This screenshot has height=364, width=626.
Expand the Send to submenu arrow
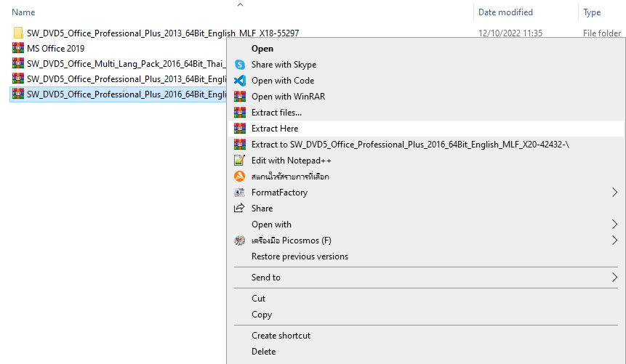pyautogui.click(x=615, y=277)
